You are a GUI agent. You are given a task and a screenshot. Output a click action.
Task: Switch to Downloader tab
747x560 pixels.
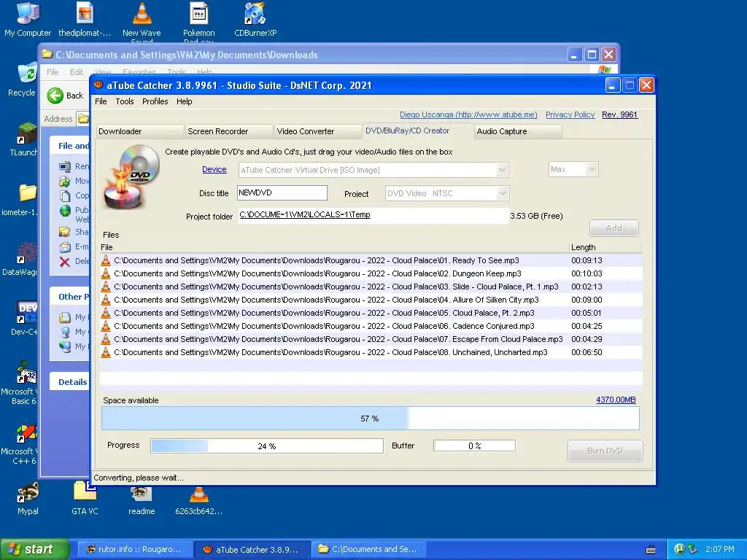pyautogui.click(x=140, y=131)
